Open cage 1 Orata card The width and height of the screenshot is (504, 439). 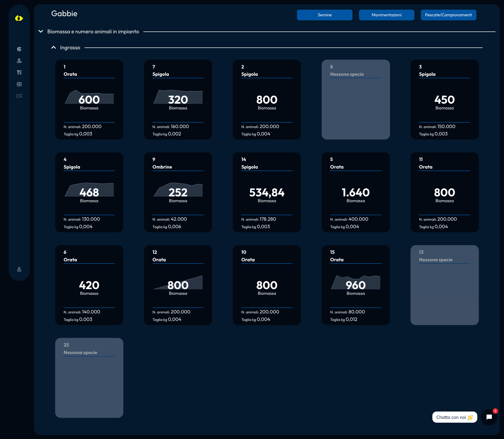[x=89, y=99]
